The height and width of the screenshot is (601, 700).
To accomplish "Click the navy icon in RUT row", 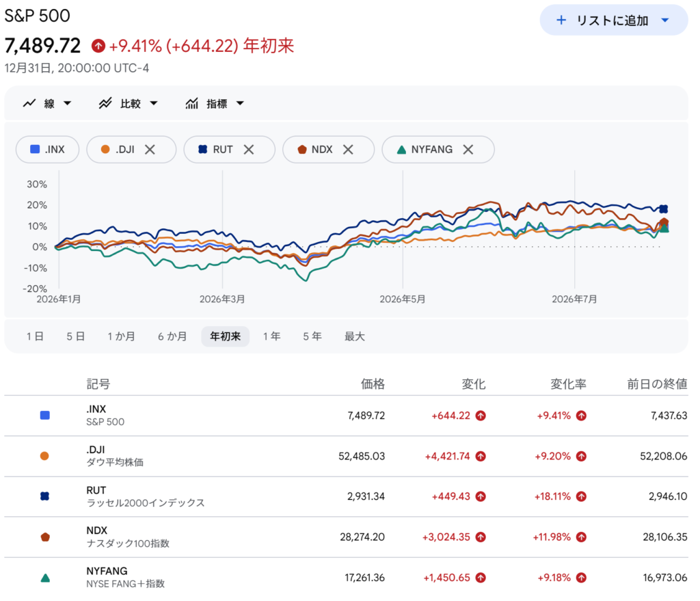I will click(x=44, y=496).
